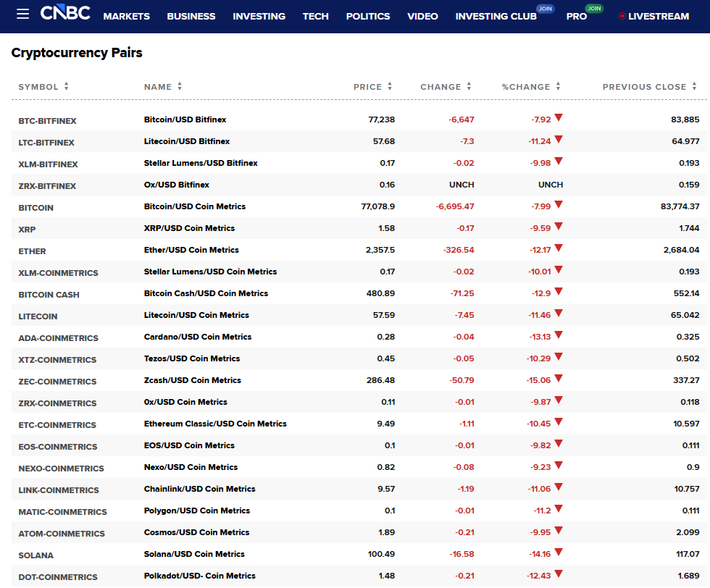
Task: Sort table by Name column arrows
Action: [x=180, y=87]
